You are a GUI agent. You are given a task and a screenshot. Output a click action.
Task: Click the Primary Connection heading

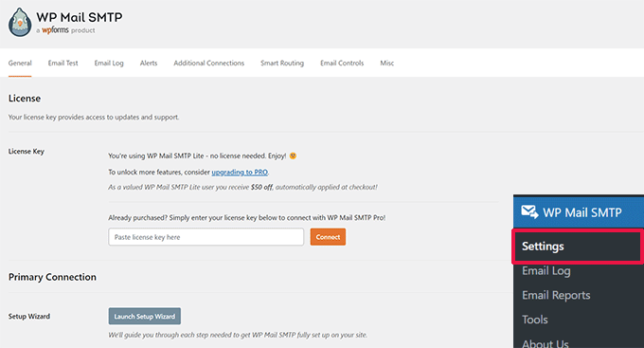tap(53, 277)
